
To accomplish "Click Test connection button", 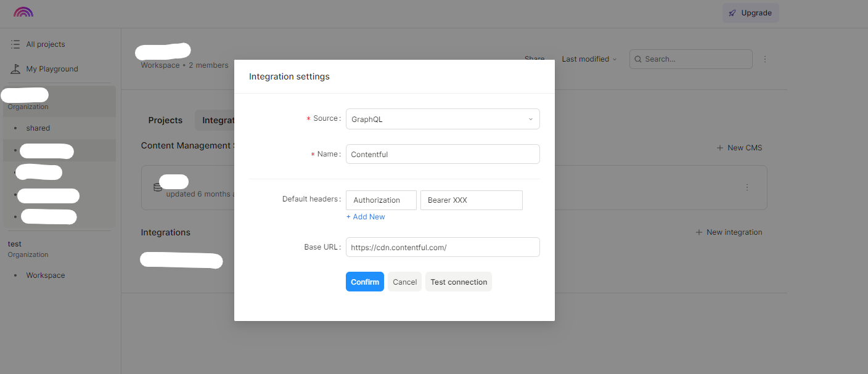I will tap(459, 282).
